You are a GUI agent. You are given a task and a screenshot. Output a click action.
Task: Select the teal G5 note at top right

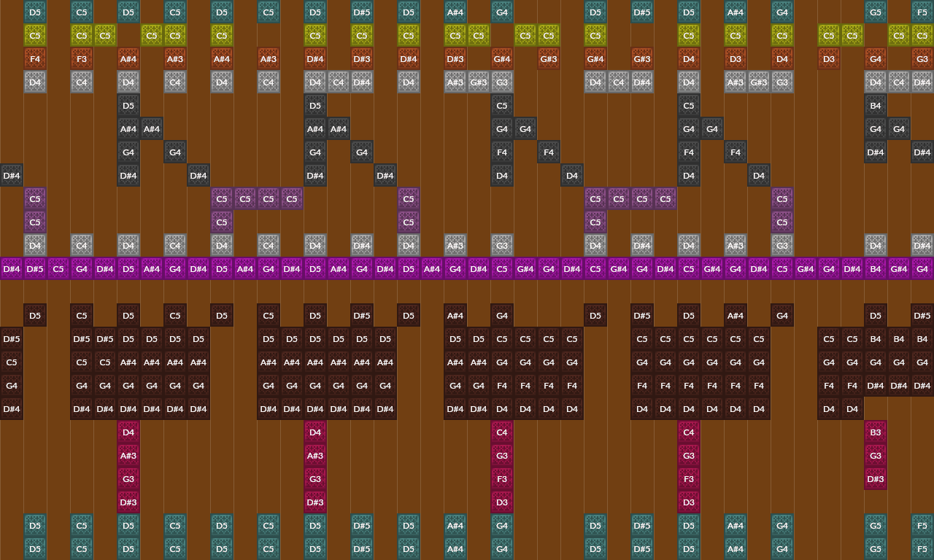click(876, 12)
